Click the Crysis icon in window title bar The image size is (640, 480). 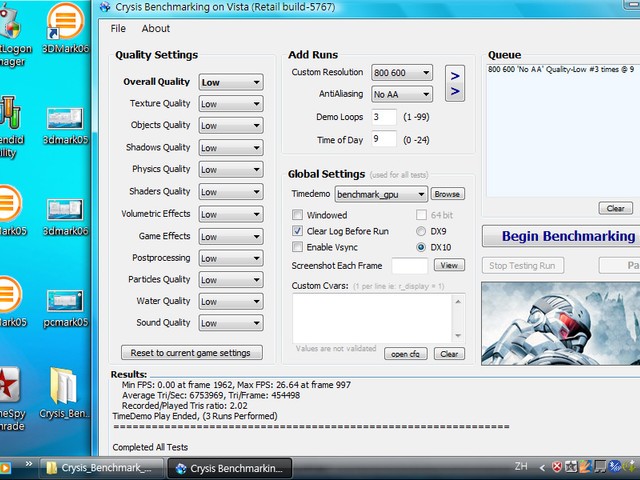tap(105, 7)
